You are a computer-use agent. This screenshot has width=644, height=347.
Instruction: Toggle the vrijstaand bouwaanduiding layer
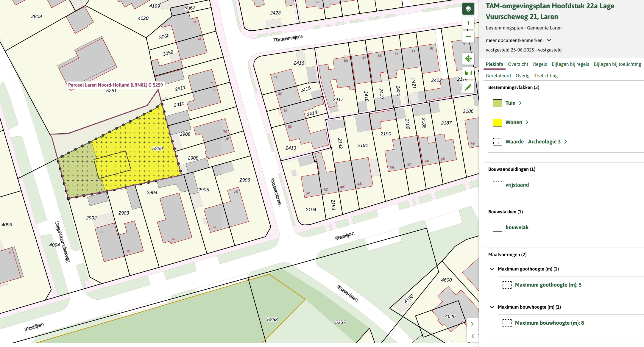coord(517,185)
